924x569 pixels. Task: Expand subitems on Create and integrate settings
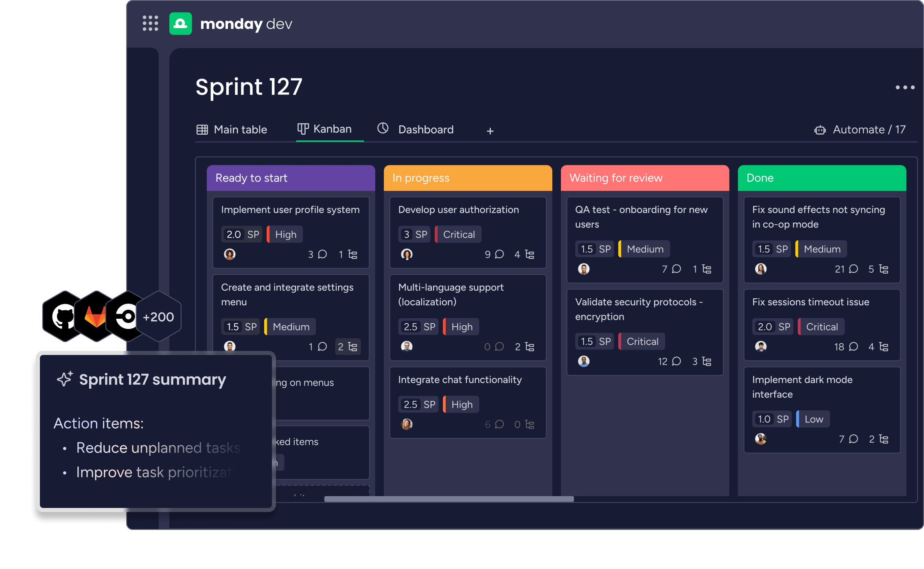point(348,347)
